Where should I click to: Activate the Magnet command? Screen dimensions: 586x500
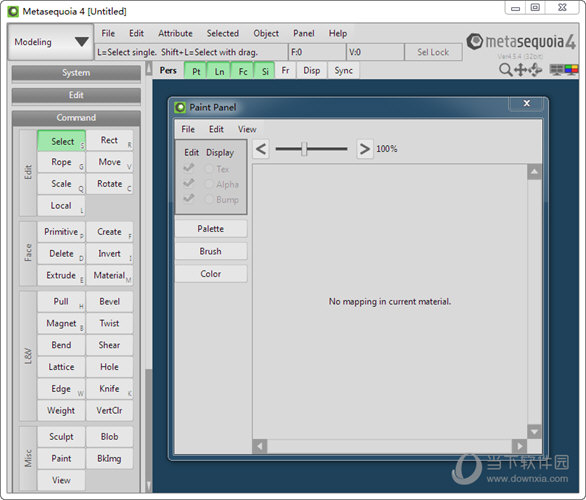[x=62, y=323]
